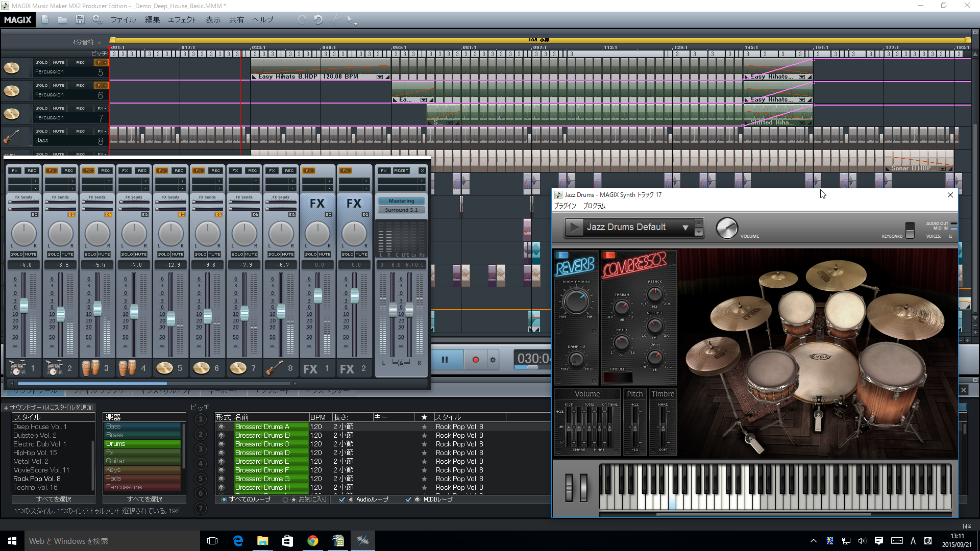Image resolution: width=980 pixels, height=551 pixels.
Task: Adjust mixer channel 1 volume fader
Action: click(x=23, y=305)
